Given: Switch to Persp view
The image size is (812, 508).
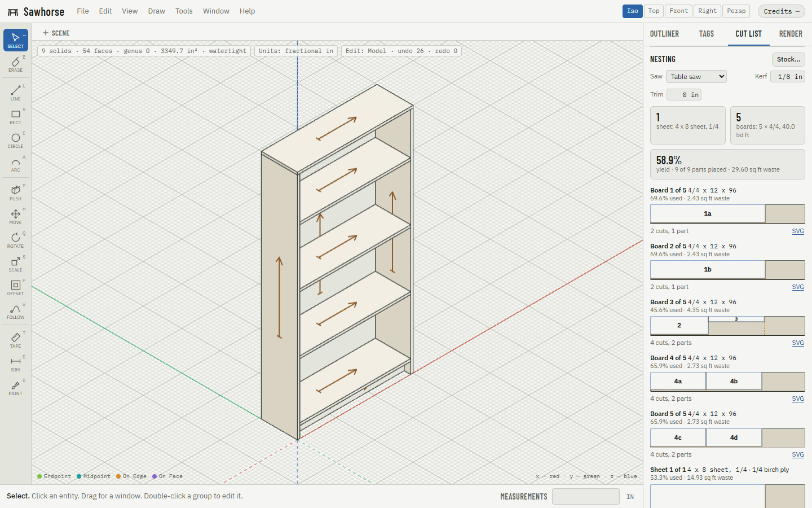Looking at the screenshot, I should click(736, 11).
